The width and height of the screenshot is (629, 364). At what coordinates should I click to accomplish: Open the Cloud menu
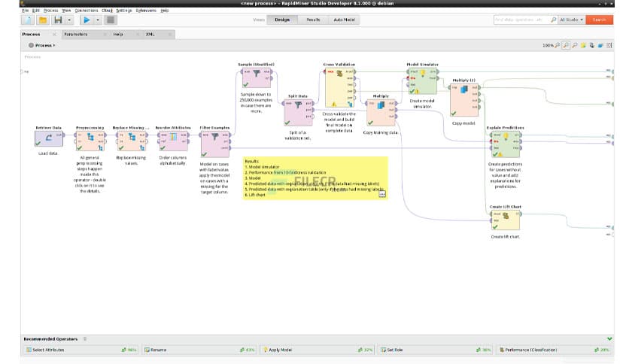pos(107,11)
